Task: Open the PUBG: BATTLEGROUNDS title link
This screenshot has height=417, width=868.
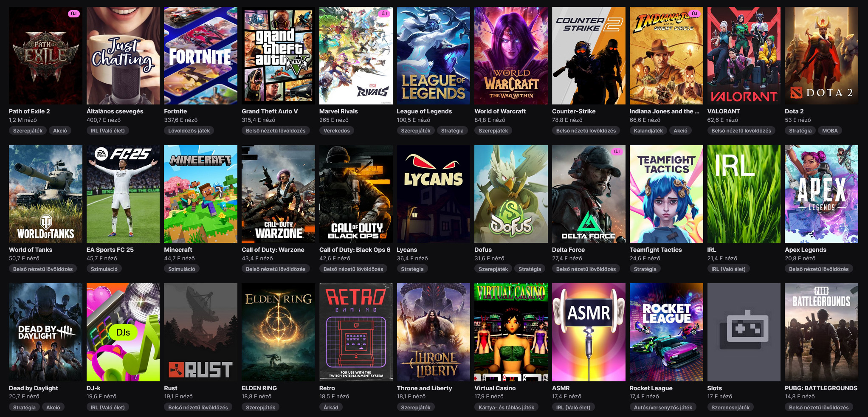Action: pos(821,388)
